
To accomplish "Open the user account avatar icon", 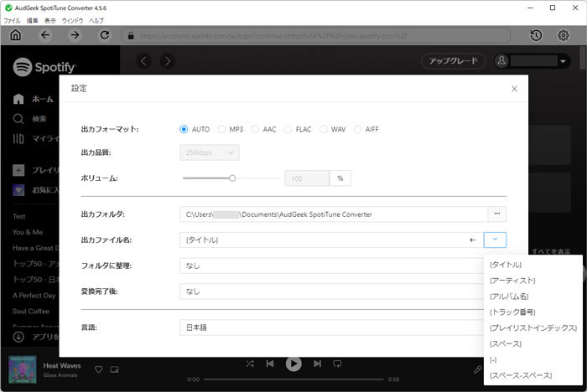I will click(501, 60).
